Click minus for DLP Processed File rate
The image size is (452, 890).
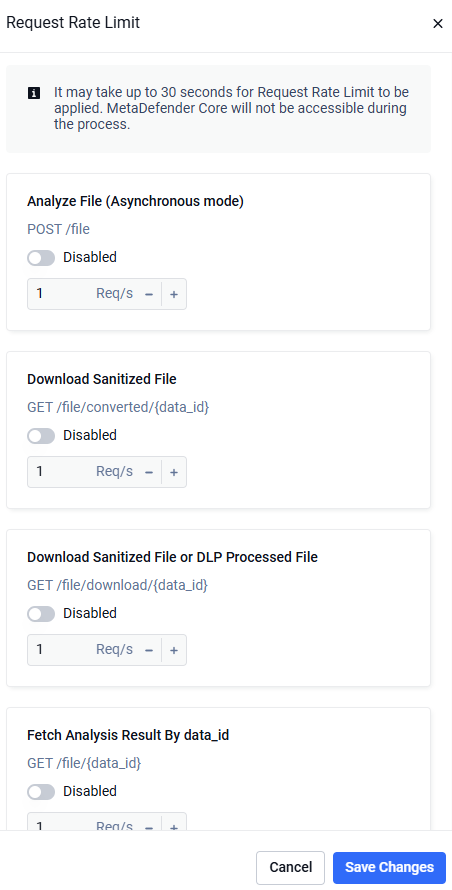149,650
